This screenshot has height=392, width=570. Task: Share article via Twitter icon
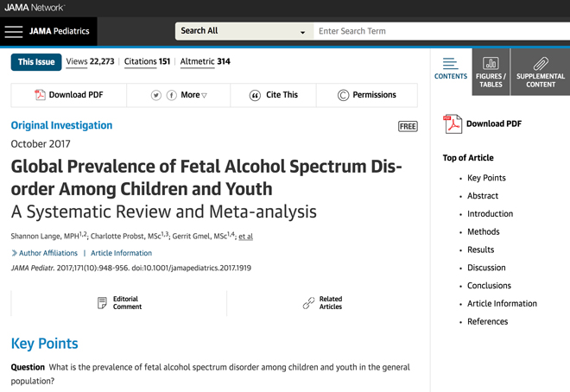[x=156, y=95]
